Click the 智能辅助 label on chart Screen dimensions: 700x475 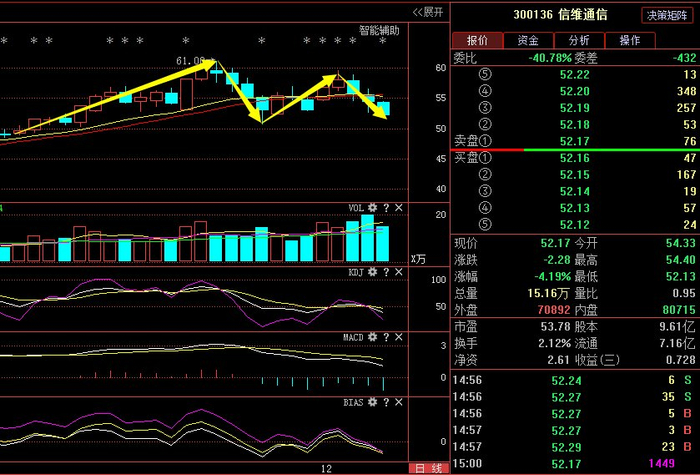pos(379,31)
